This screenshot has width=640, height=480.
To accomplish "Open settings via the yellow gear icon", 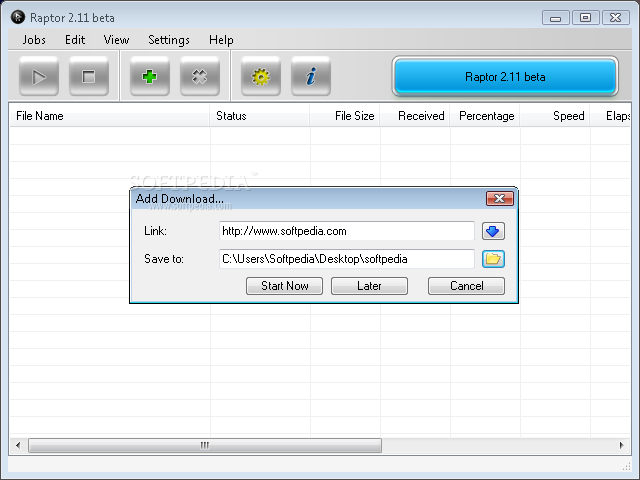I will tap(261, 76).
